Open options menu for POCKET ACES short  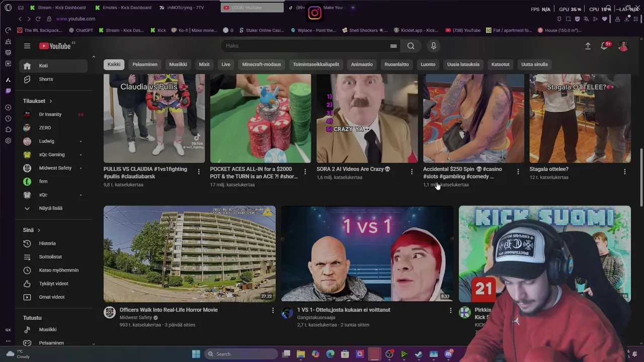point(305,172)
